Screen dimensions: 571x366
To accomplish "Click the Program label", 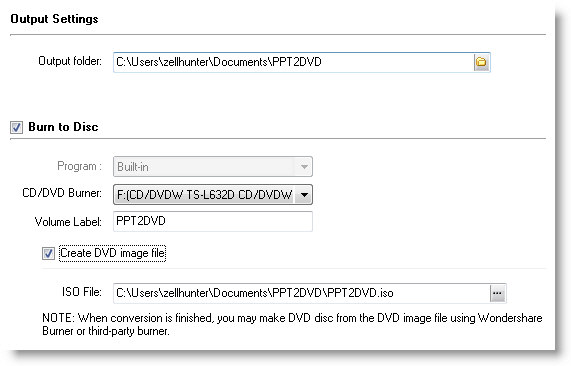I will click(x=79, y=166).
